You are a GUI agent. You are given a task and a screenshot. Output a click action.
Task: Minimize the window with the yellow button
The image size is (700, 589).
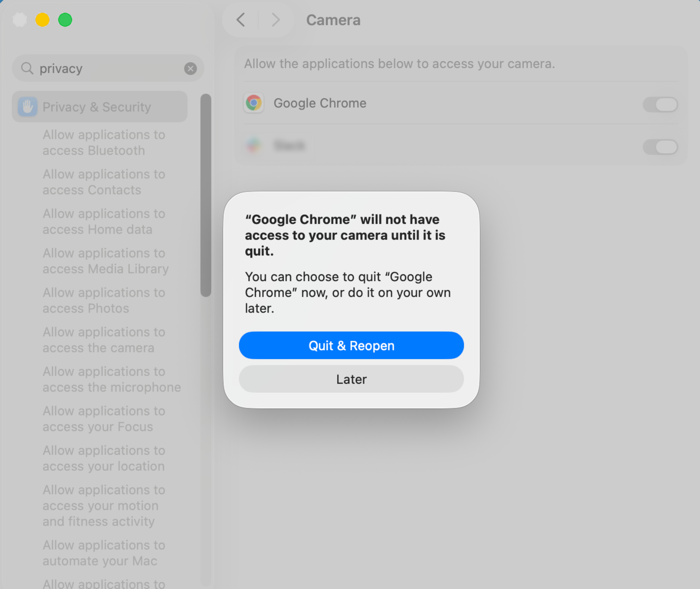coord(42,20)
